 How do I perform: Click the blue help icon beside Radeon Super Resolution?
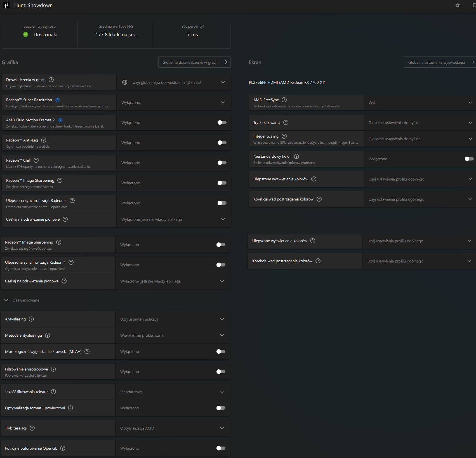click(58, 100)
